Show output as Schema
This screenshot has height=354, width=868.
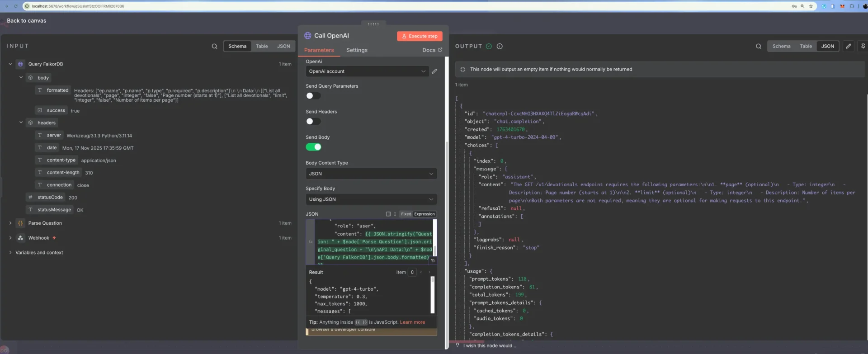781,46
